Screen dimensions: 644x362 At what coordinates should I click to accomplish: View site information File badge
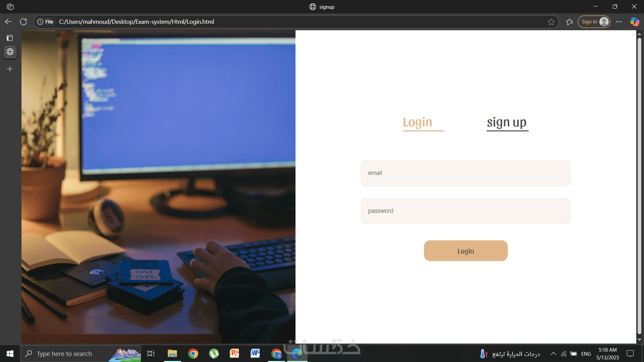pos(46,22)
